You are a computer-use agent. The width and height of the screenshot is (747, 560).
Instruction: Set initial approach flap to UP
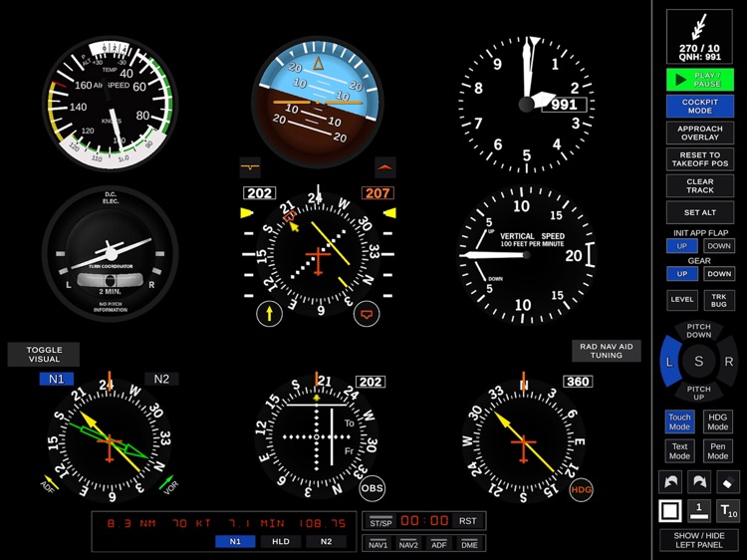pos(681,246)
